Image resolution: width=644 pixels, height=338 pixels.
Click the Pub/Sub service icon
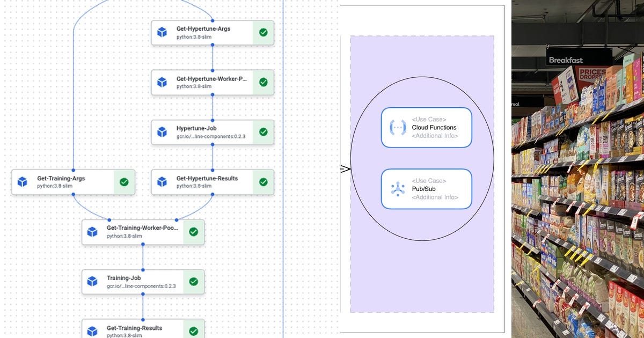397,188
